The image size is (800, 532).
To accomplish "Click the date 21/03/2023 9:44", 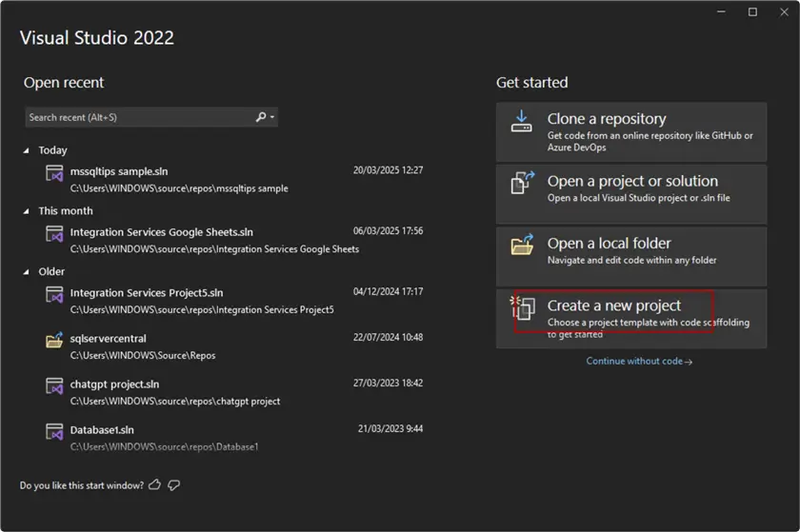I will (x=390, y=428).
